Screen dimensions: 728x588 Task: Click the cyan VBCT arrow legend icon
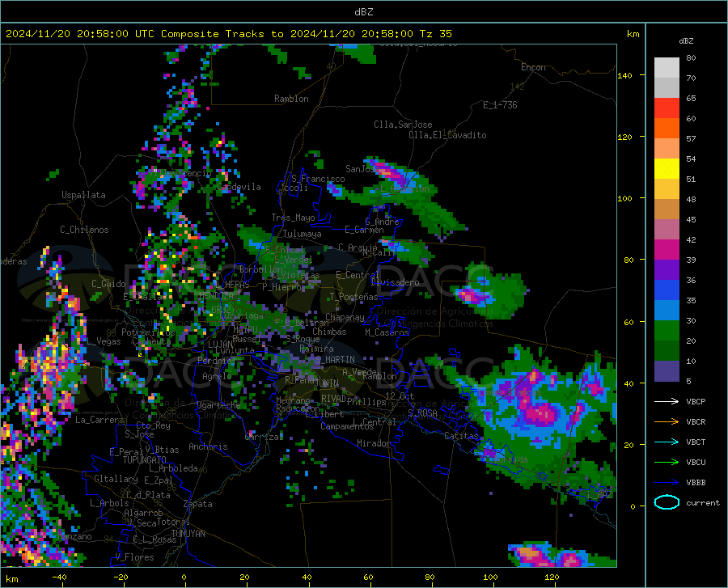click(x=667, y=442)
